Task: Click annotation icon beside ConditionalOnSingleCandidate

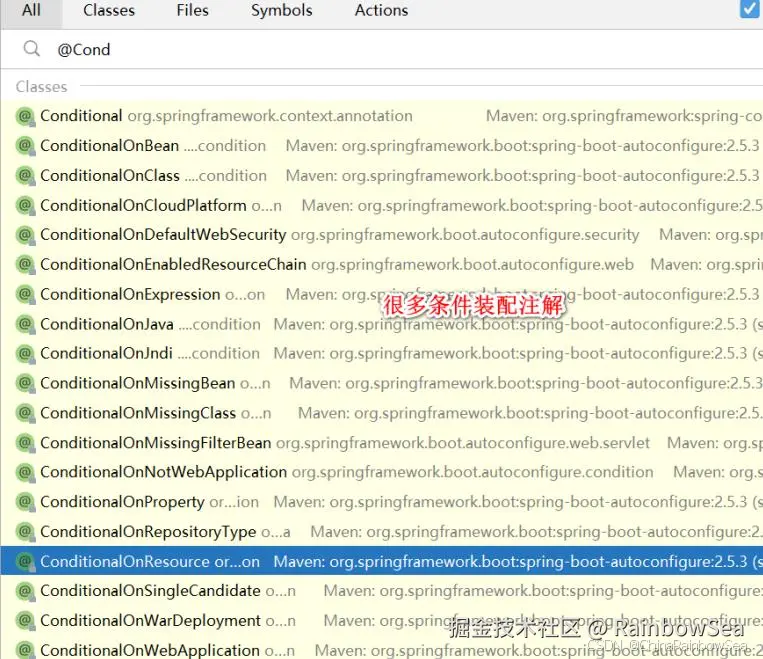Action: point(25,591)
